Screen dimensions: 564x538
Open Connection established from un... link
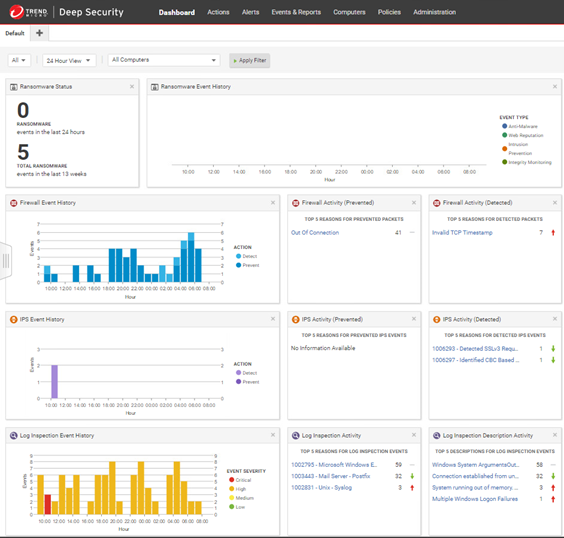[x=476, y=476]
